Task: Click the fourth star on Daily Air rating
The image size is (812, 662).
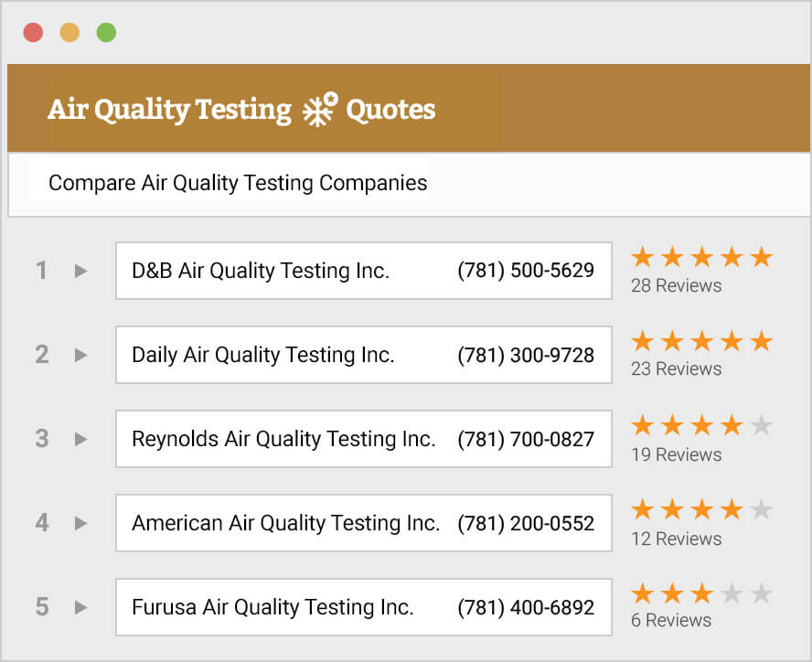Action: point(732,340)
